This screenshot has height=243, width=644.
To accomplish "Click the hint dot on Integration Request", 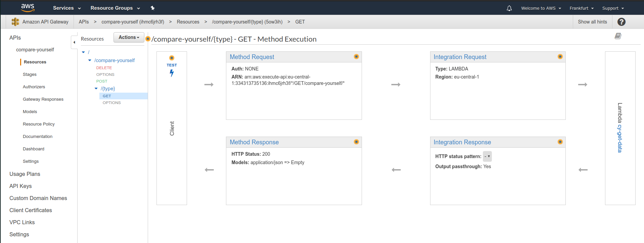I will point(560,56).
